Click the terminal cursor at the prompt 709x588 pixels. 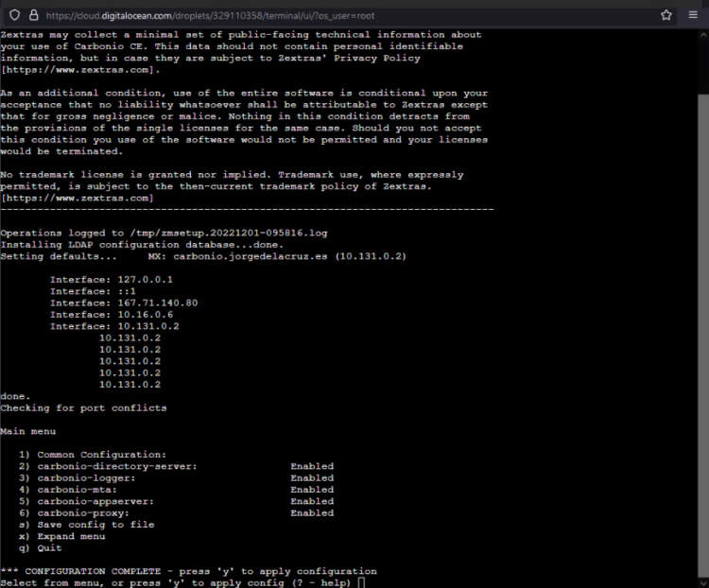[x=361, y=582]
